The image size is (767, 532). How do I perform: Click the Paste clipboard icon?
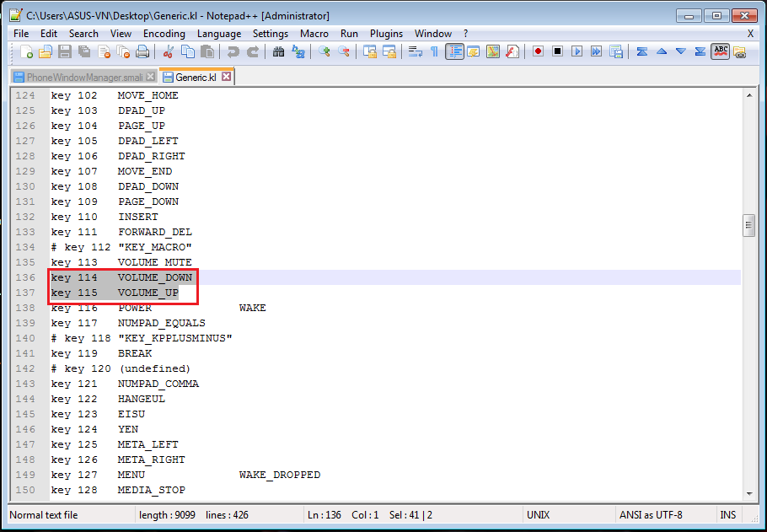(x=206, y=51)
